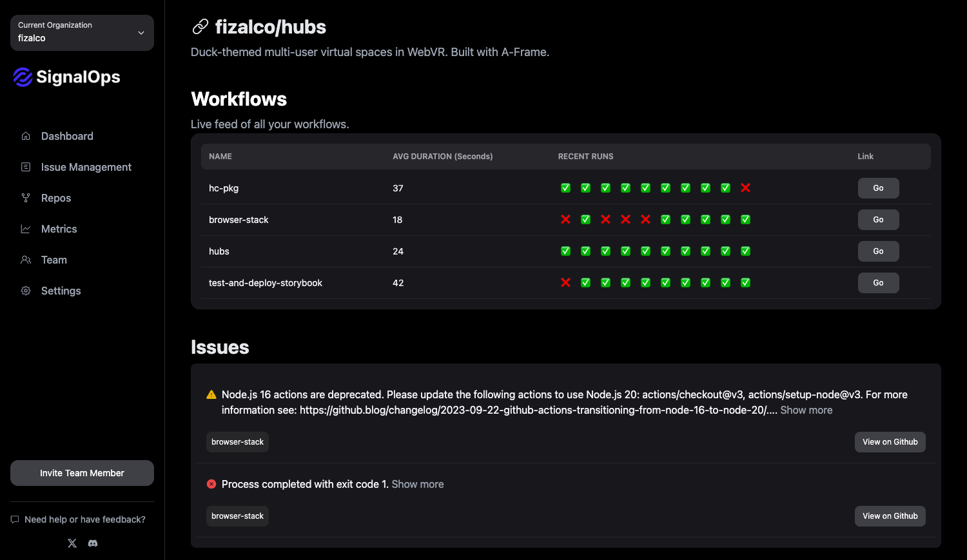Viewport: 967px width, 560px height.
Task: Click second run (success) of browser-stack
Action: [x=585, y=219]
